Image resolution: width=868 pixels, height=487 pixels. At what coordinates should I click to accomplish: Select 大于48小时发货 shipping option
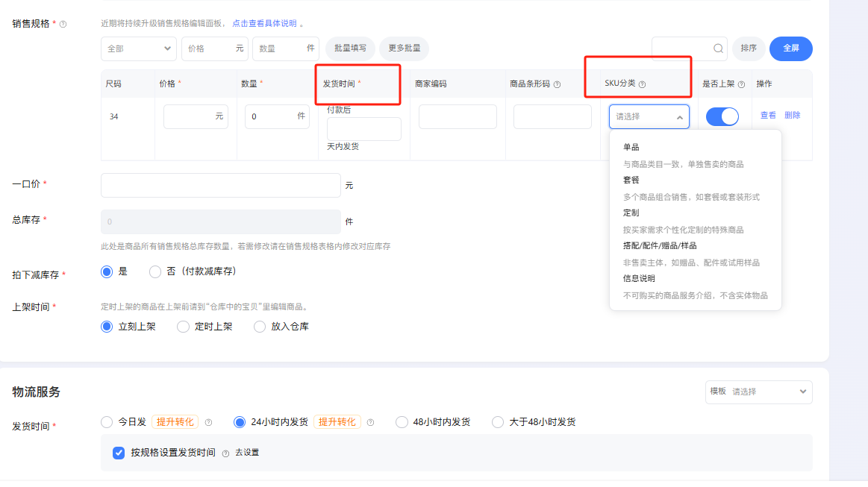pyautogui.click(x=498, y=422)
